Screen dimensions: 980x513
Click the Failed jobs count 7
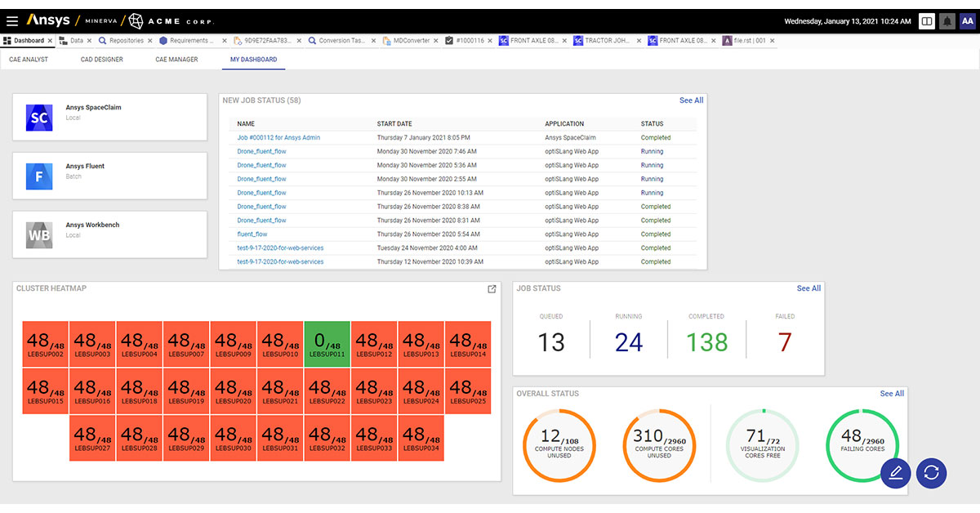coord(785,342)
